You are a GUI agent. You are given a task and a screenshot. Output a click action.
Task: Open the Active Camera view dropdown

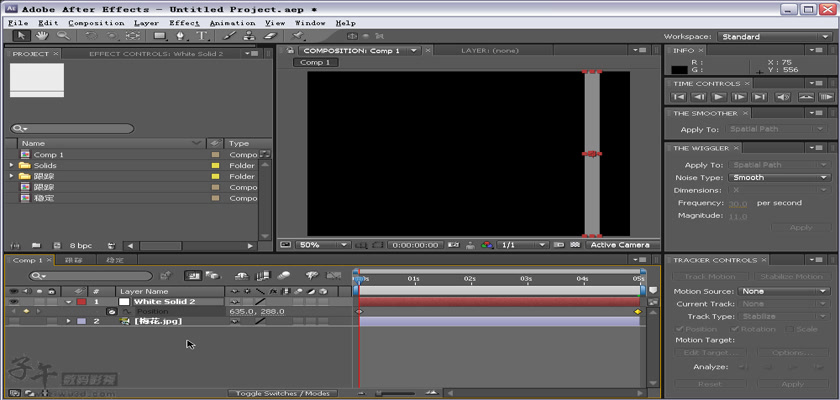click(620, 245)
